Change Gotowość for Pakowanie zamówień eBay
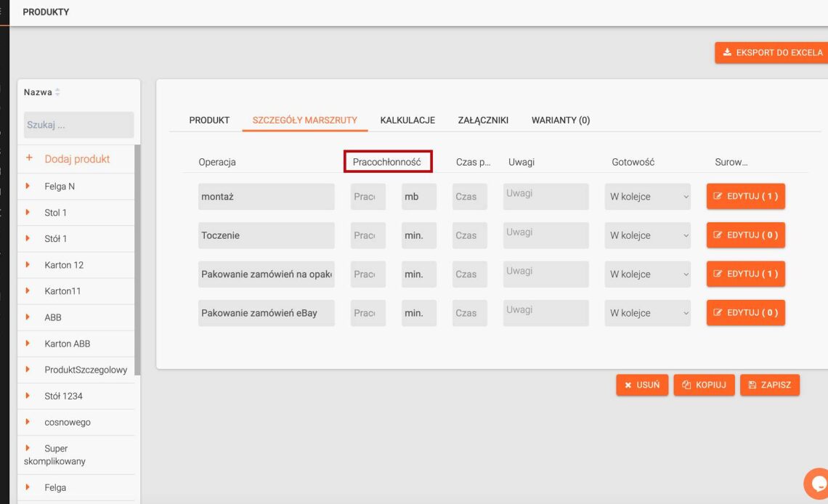Viewport: 828px width, 504px height. tap(647, 313)
